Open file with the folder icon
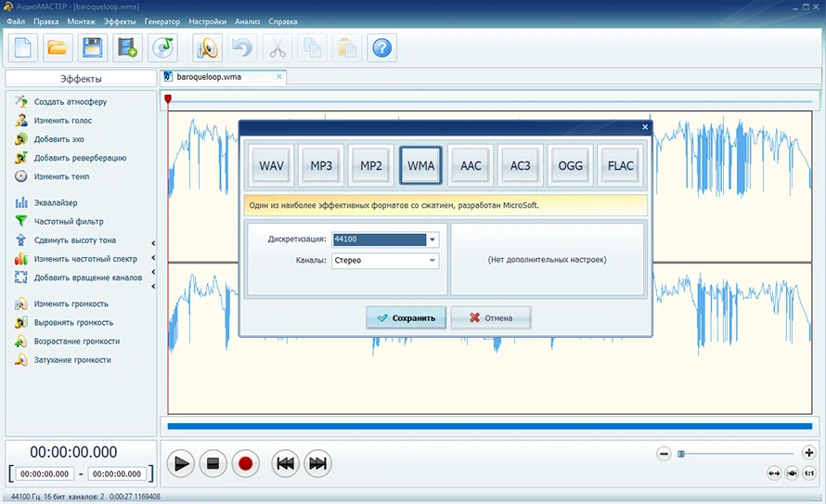The height and width of the screenshot is (504, 826). coord(58,48)
